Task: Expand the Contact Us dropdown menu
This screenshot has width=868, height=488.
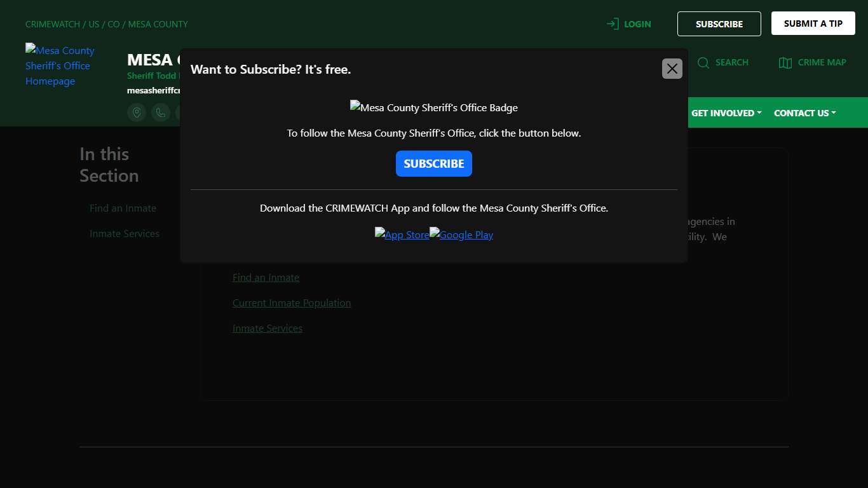Action: (804, 113)
